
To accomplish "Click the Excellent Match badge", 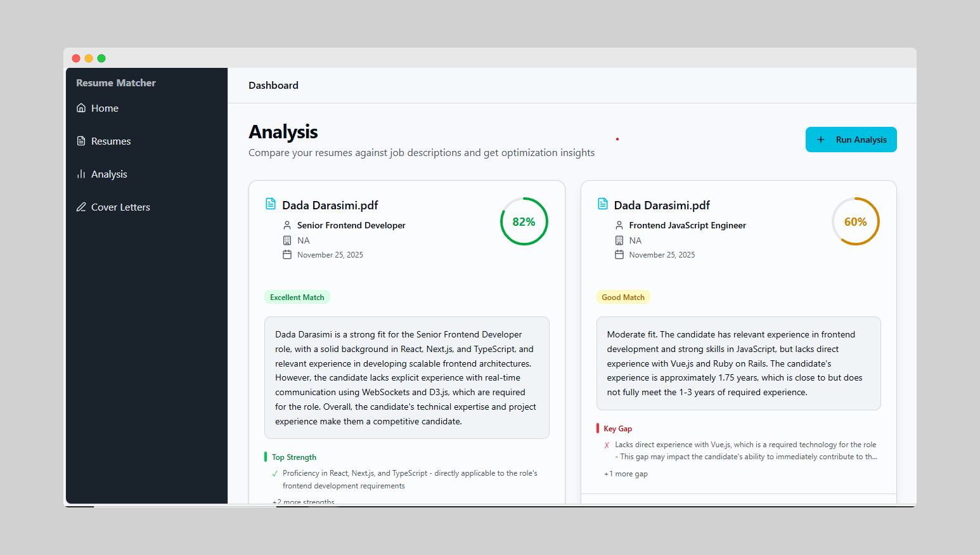I will click(297, 297).
